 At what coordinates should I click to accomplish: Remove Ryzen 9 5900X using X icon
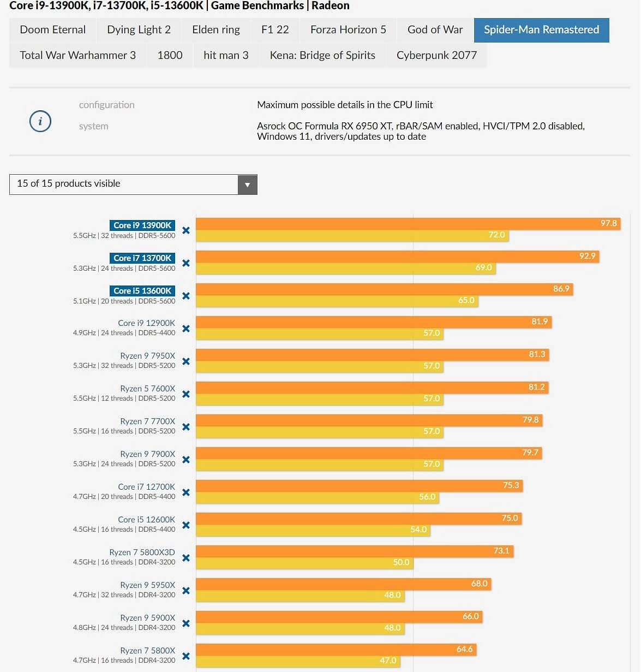[186, 623]
